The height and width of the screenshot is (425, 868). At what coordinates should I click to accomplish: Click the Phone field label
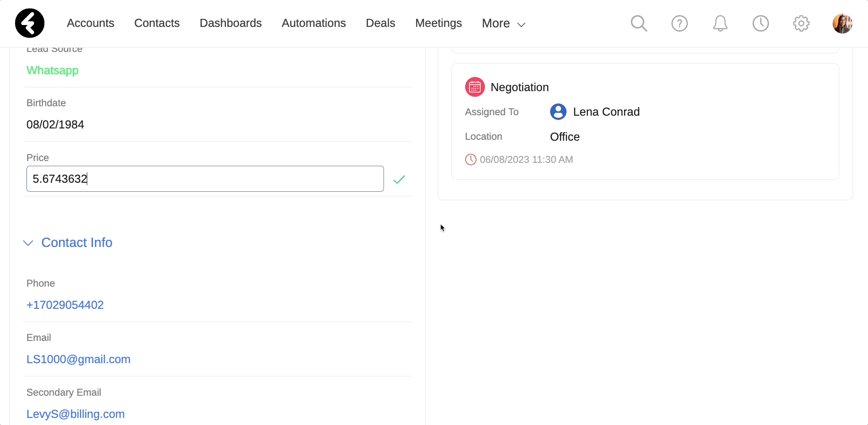click(x=41, y=283)
